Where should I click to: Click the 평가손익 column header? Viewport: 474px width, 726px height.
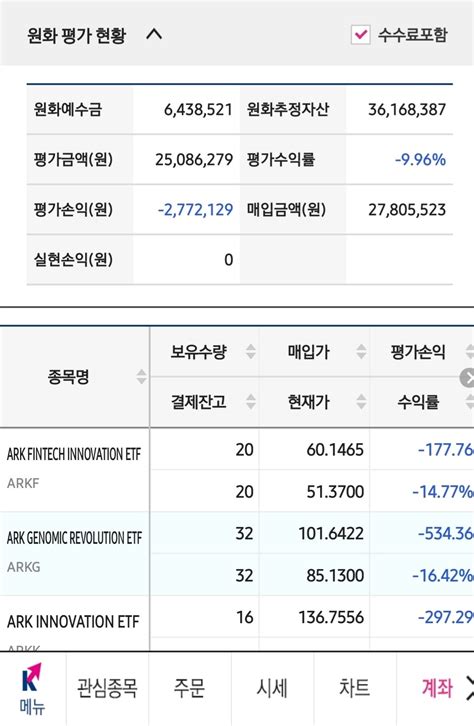(418, 352)
